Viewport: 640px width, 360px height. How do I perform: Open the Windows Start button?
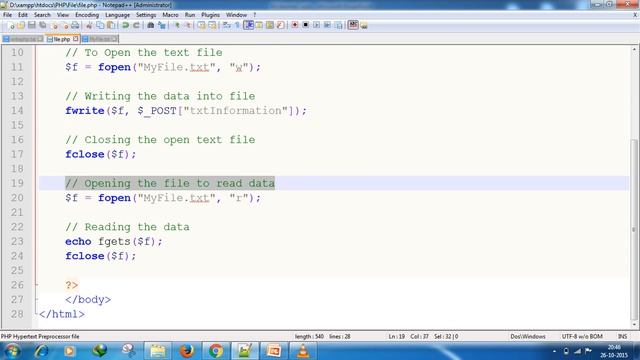(12, 351)
